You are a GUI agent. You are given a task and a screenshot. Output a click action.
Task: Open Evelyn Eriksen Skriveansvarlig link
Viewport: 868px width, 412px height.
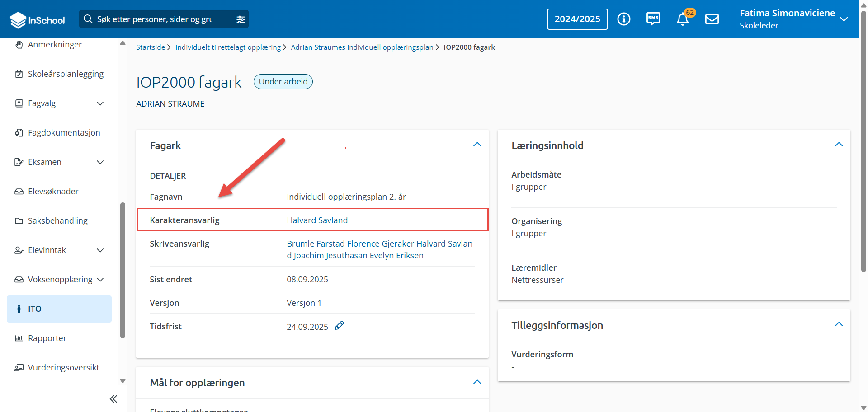click(396, 255)
